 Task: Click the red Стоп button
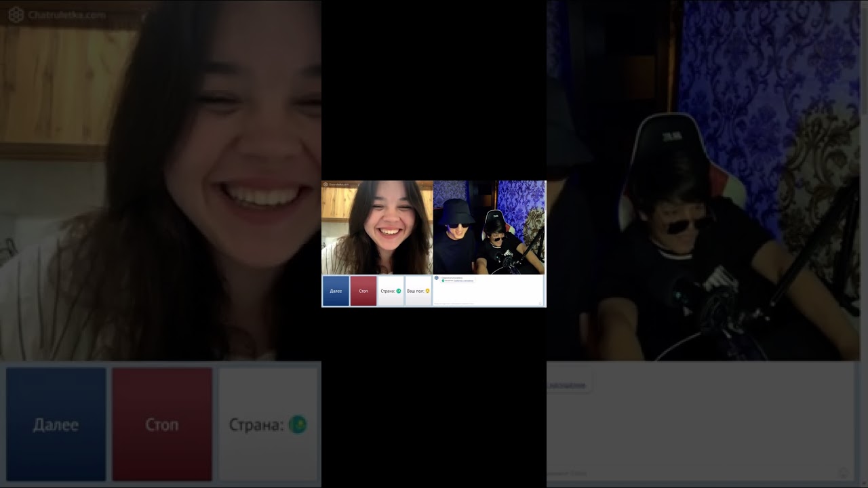click(x=363, y=291)
